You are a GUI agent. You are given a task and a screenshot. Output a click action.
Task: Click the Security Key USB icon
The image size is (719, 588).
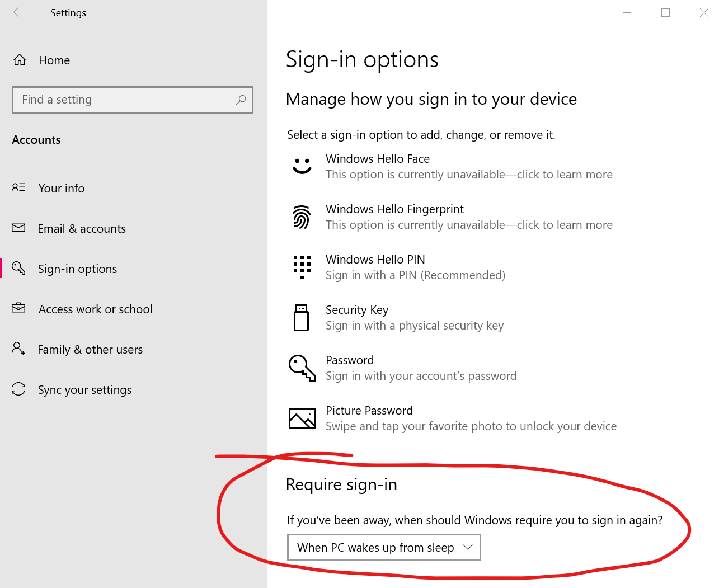[302, 318]
